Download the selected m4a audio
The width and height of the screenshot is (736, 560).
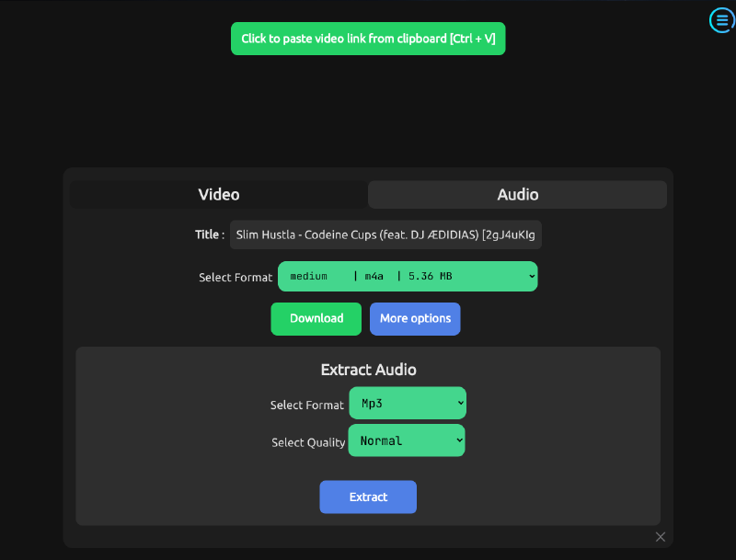316,318
